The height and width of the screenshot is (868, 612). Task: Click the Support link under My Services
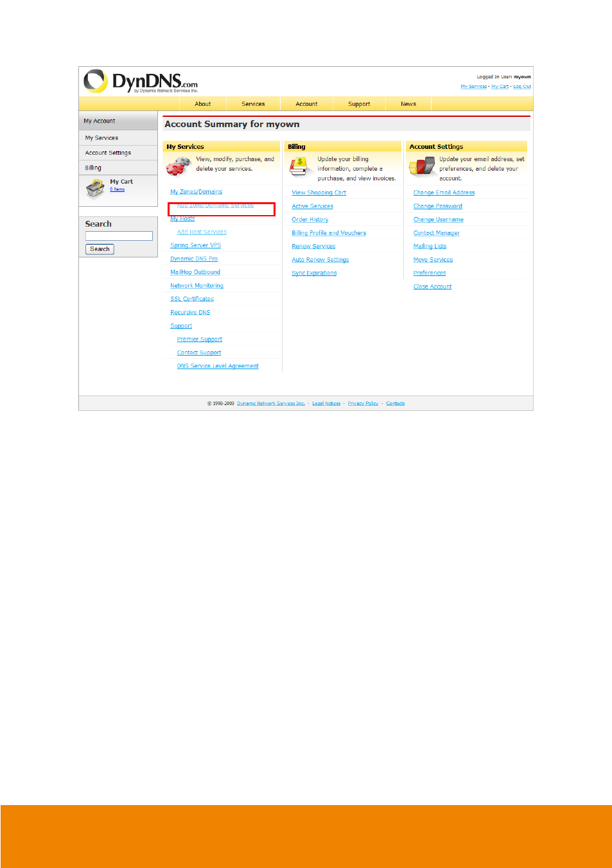point(181,326)
